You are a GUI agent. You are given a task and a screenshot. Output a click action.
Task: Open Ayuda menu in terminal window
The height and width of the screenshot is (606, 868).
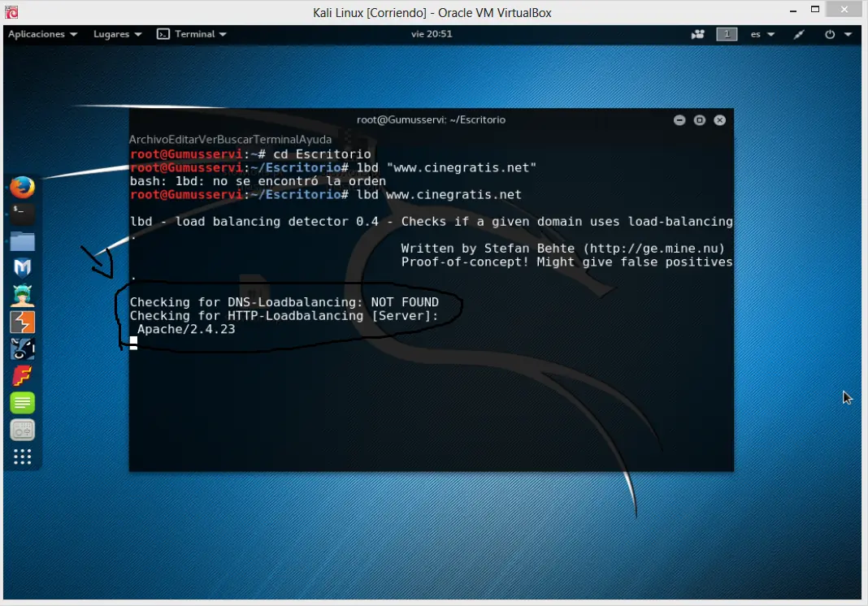315,140
